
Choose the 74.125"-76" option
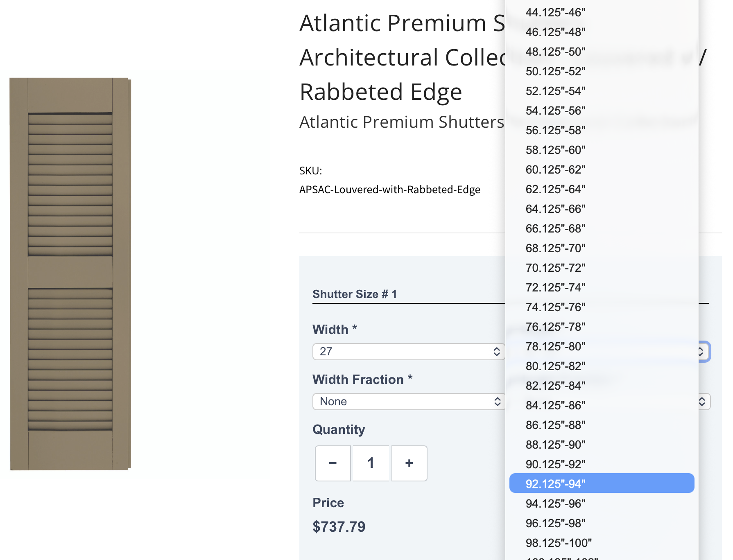(x=602, y=307)
